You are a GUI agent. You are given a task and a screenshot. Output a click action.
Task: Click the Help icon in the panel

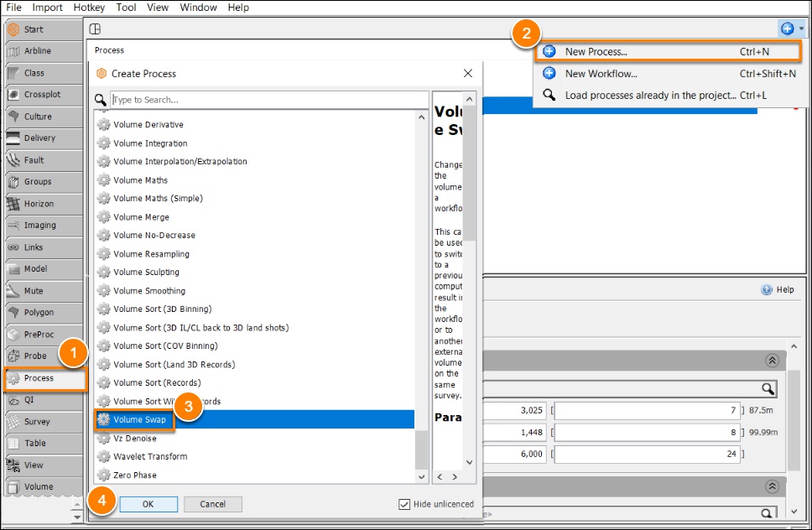pyautogui.click(x=767, y=290)
